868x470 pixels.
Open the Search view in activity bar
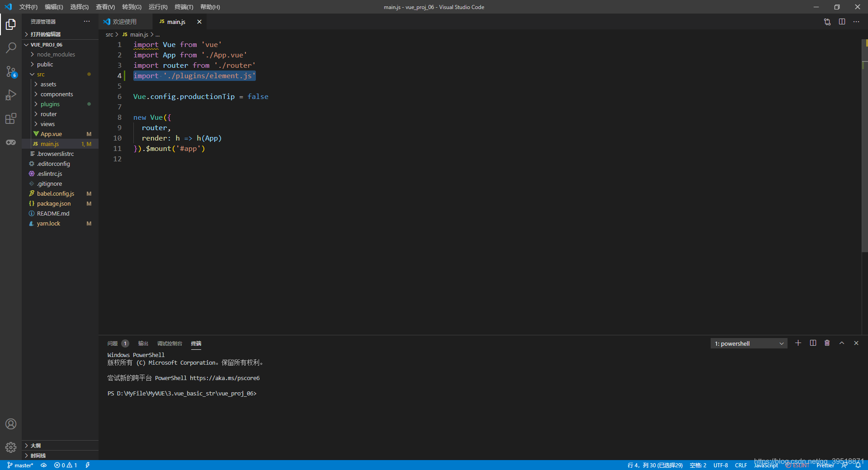[x=11, y=47]
